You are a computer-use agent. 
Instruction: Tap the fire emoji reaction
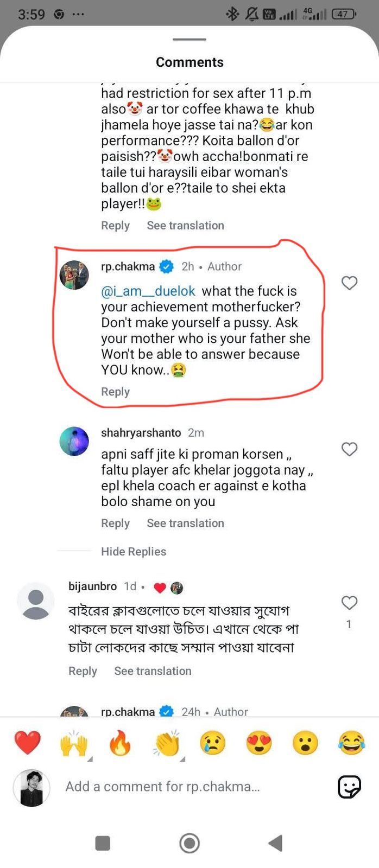(120, 743)
